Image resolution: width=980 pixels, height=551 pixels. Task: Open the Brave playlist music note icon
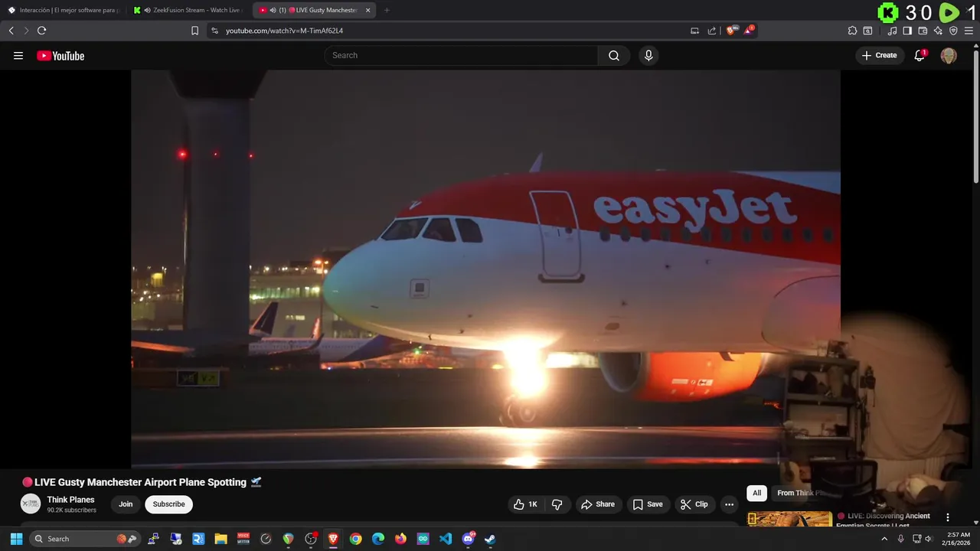(893, 31)
